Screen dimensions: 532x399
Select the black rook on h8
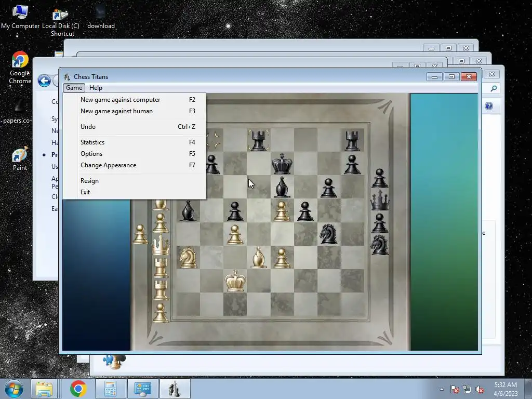(x=352, y=140)
